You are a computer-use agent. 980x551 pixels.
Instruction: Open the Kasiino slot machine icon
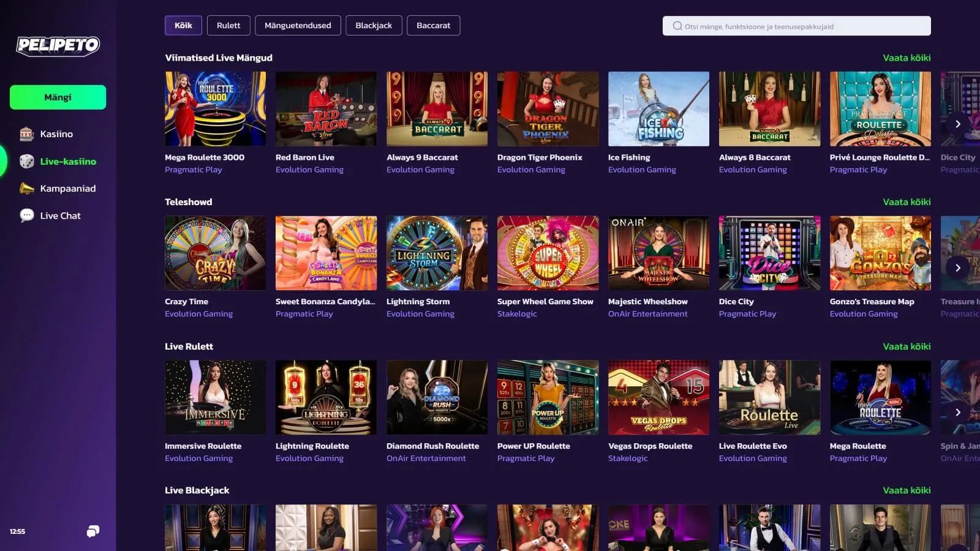(26, 134)
